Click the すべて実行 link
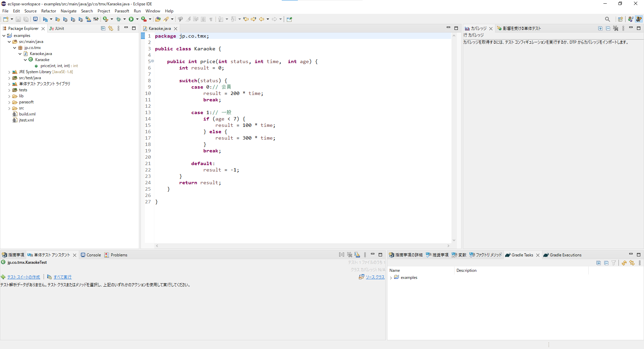 [62, 277]
